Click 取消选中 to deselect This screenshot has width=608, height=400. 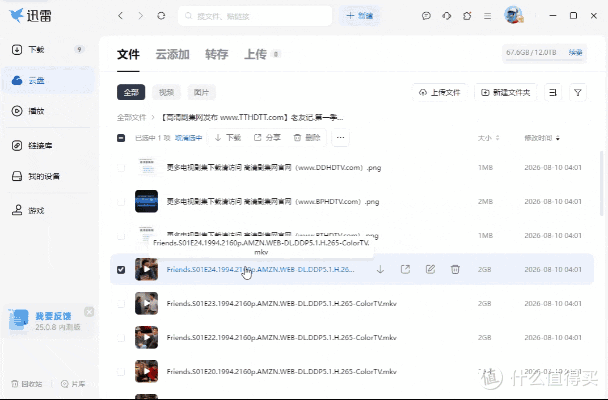click(x=188, y=138)
